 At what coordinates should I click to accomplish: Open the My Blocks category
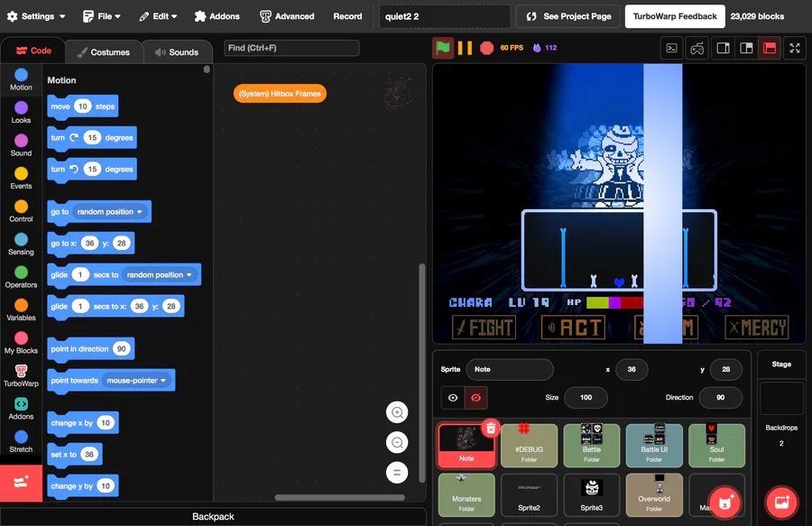(x=21, y=343)
